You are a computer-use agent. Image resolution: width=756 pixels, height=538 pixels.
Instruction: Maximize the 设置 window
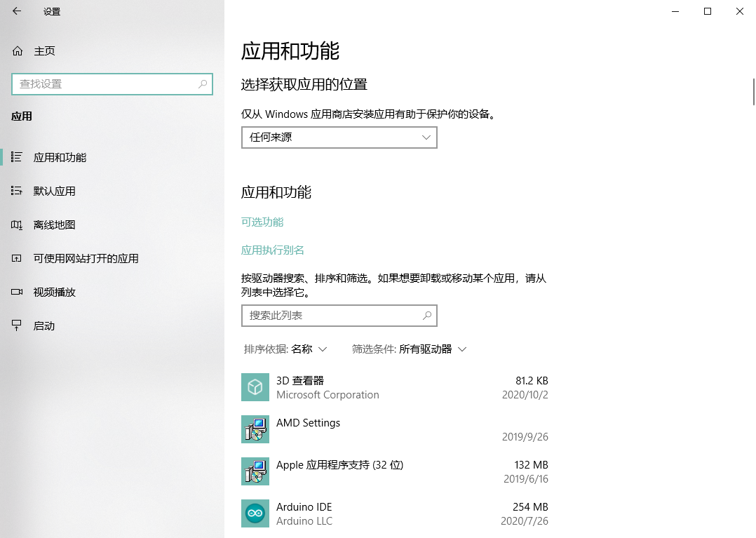click(708, 11)
